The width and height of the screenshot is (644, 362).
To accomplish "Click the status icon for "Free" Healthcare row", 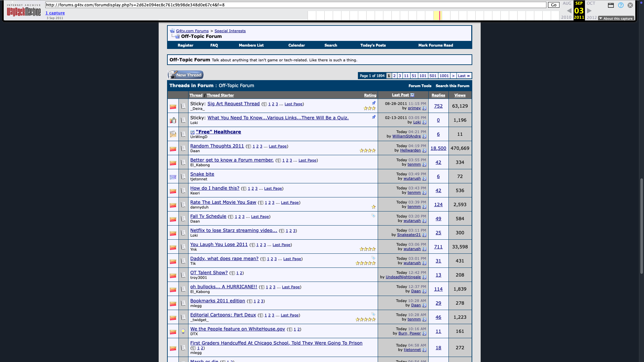I will pos(173,134).
